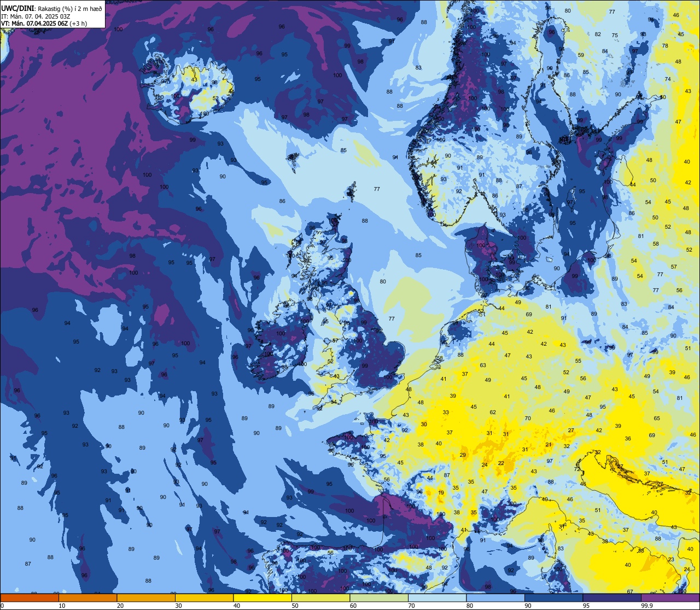Image resolution: width=700 pixels, height=610 pixels.
Task: Click the title 'UWC/DINI: Rakastig (%) í 2 m hæð'
Action: point(51,8)
